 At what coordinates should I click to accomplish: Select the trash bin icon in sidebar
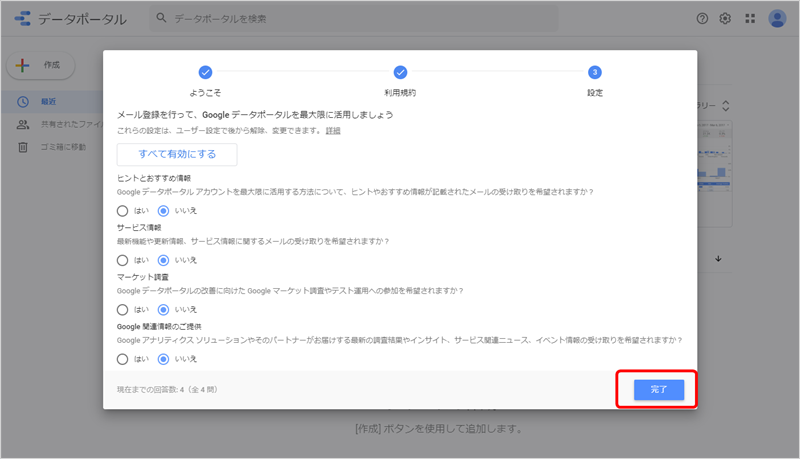click(x=23, y=147)
